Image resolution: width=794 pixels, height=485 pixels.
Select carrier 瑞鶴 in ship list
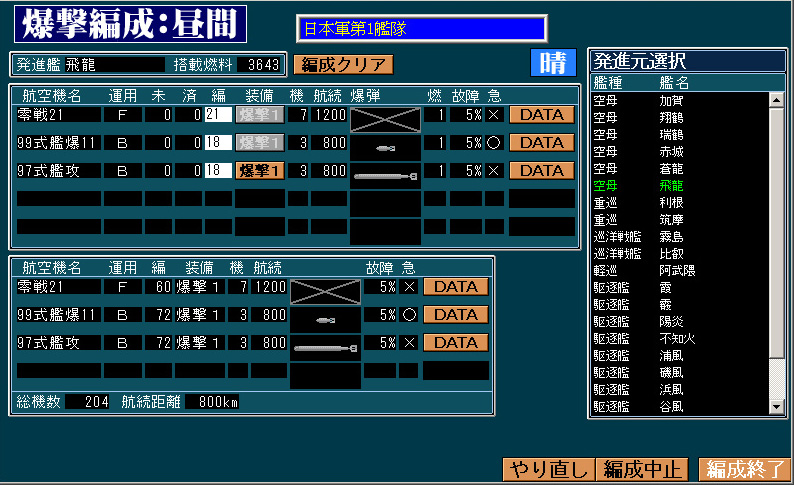tap(680, 135)
